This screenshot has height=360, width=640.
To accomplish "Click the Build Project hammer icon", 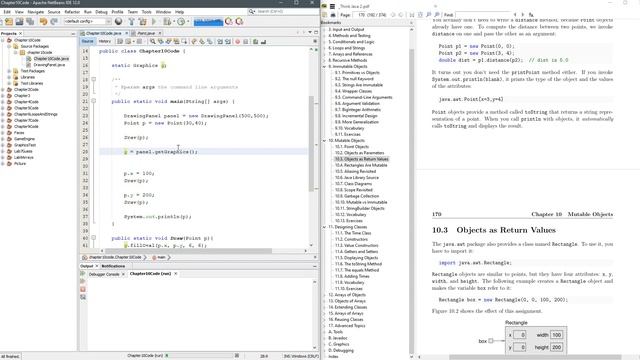I will pyautogui.click(x=131, y=21).
